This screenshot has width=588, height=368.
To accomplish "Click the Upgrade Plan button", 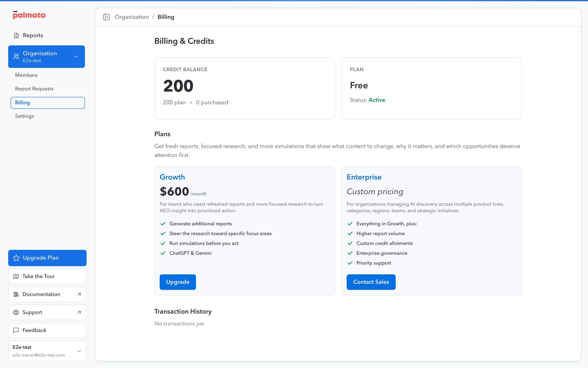I will (x=47, y=258).
